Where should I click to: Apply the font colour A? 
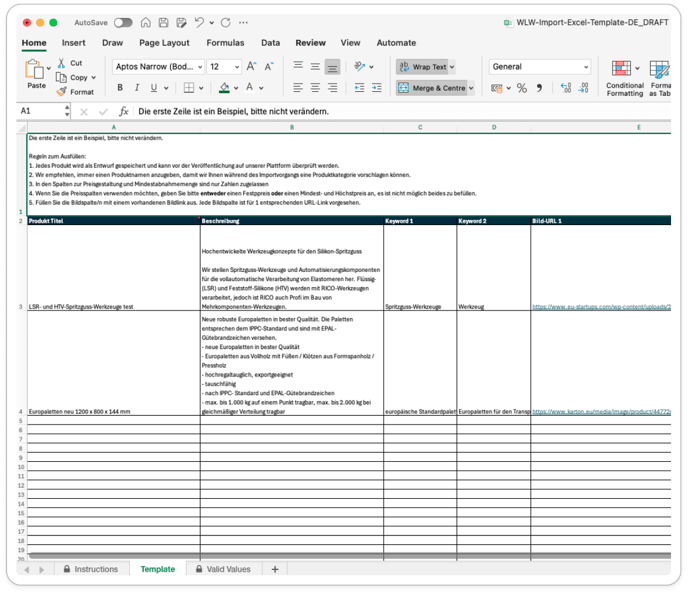click(x=249, y=88)
